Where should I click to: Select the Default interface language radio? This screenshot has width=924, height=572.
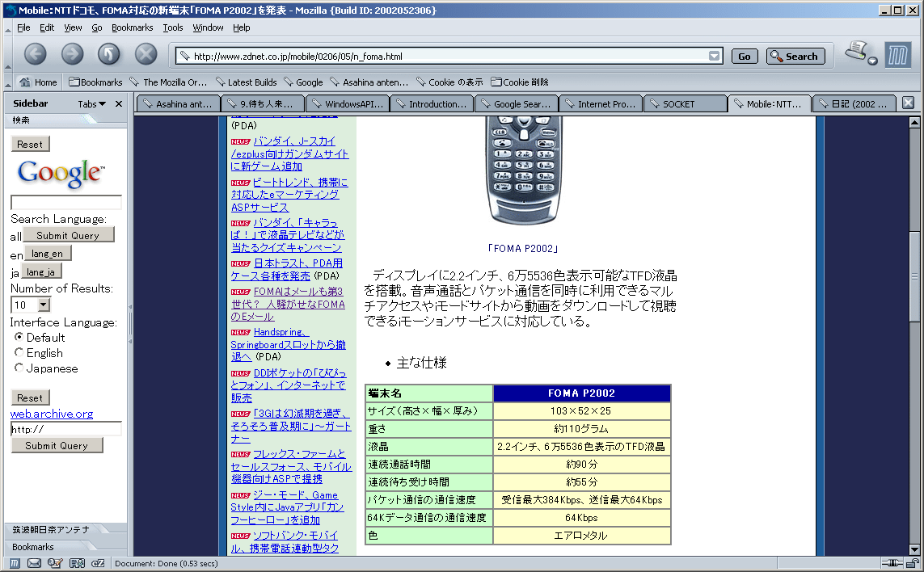tap(19, 337)
